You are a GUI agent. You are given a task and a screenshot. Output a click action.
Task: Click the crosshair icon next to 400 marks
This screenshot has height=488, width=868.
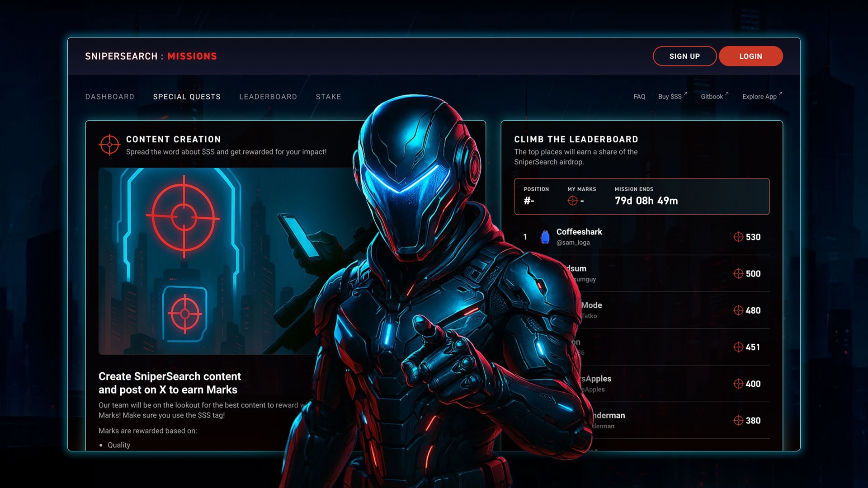click(738, 384)
